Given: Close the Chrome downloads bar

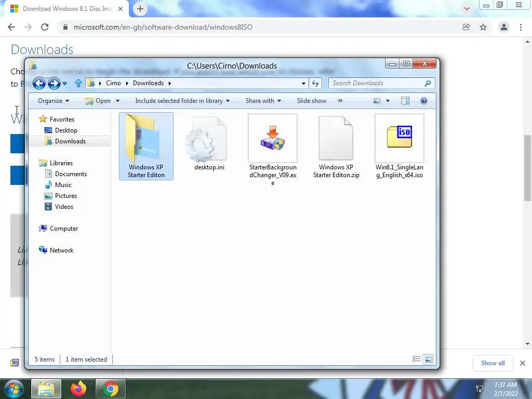Looking at the screenshot, I should tap(523, 363).
